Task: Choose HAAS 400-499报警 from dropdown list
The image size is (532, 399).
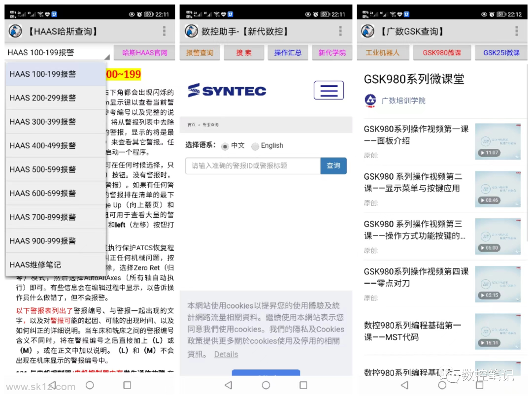Action: click(56, 145)
